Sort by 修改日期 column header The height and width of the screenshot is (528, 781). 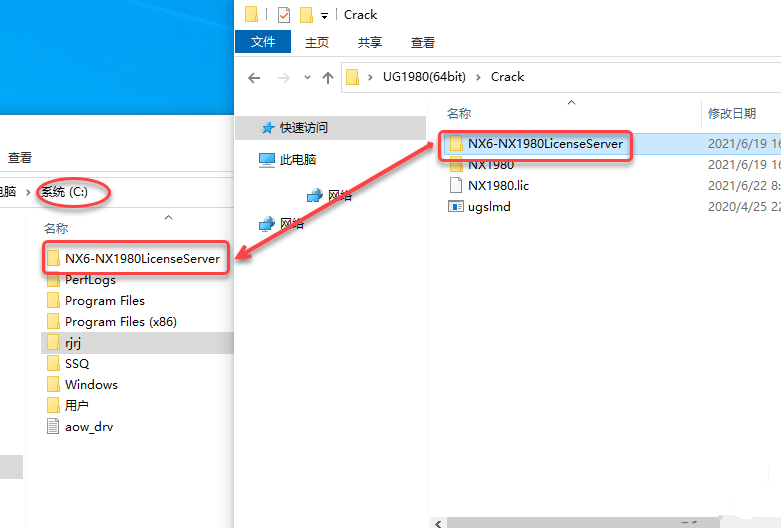(732, 114)
